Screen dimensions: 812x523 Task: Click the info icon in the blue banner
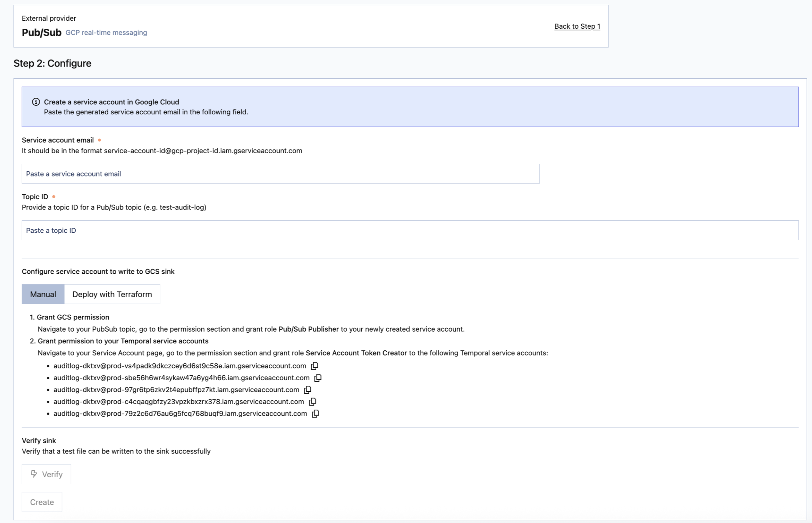[x=35, y=102]
